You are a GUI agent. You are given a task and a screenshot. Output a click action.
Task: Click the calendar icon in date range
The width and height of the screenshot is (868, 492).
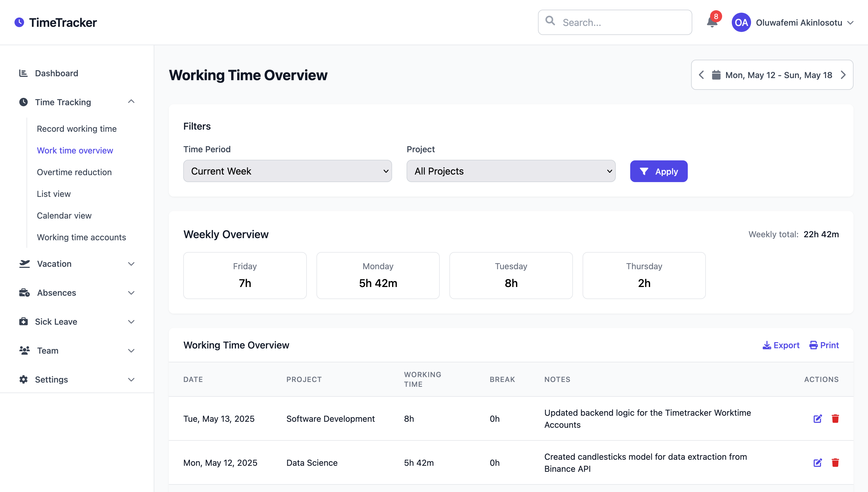(x=716, y=75)
